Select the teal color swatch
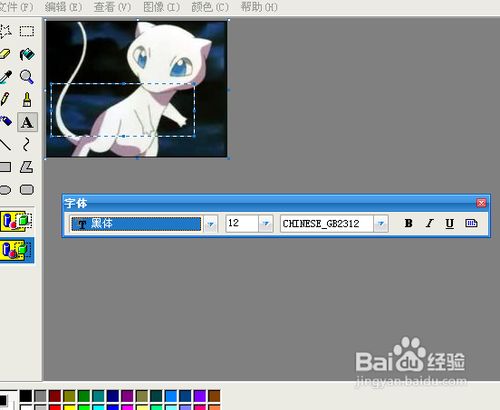This screenshot has width=500, height=410. [98, 396]
